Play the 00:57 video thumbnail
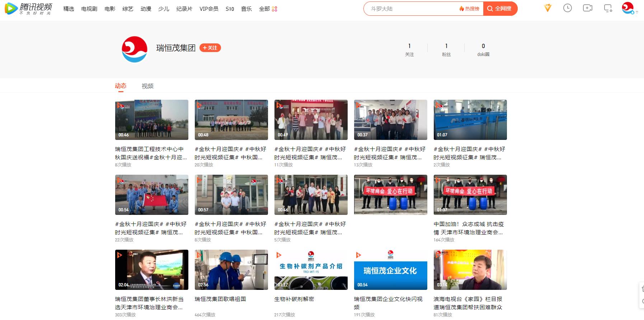 (231, 195)
